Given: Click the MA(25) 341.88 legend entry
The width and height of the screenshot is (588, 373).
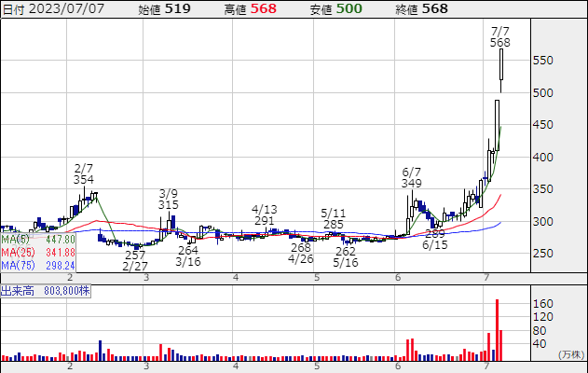Looking at the screenshot, I should [x=38, y=252].
